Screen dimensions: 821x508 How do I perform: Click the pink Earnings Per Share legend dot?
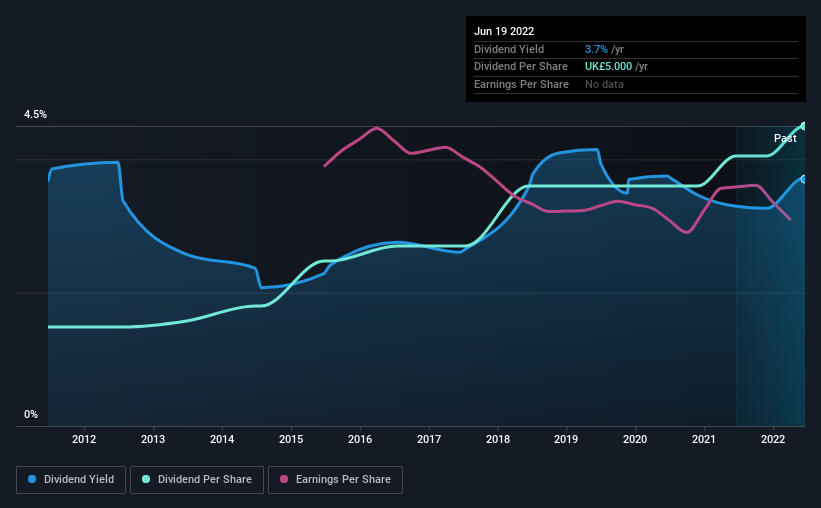[284, 479]
